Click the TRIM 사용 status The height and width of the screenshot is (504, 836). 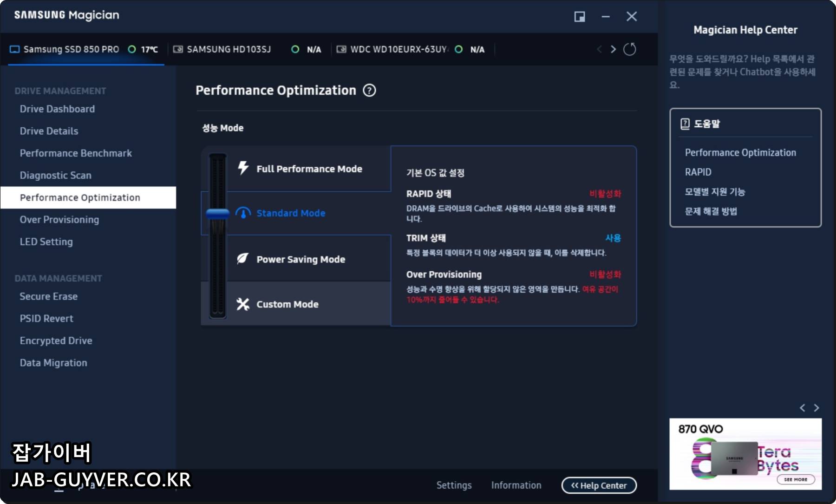pos(613,238)
